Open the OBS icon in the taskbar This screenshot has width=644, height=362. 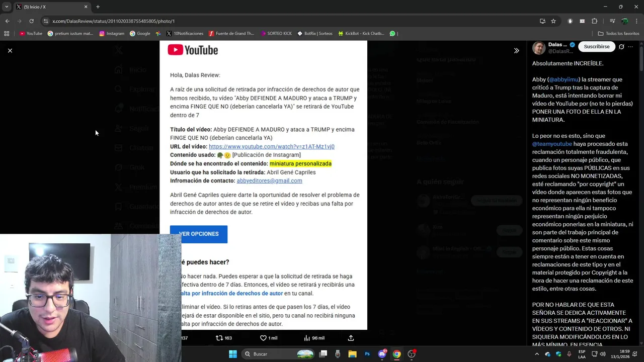pyautogui.click(x=412, y=354)
